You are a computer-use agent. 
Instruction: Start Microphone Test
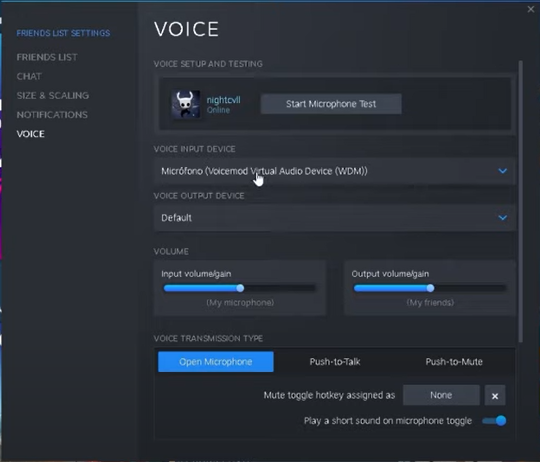[x=331, y=104]
